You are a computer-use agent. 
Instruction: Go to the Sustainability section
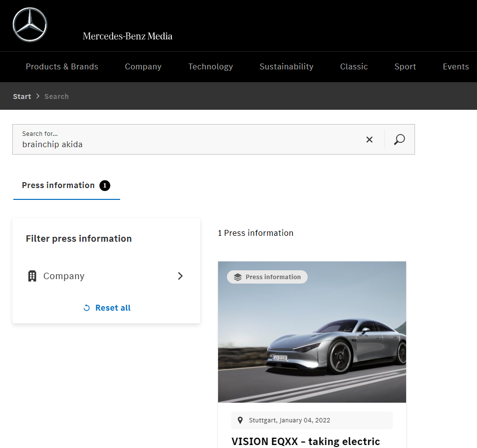click(x=286, y=67)
